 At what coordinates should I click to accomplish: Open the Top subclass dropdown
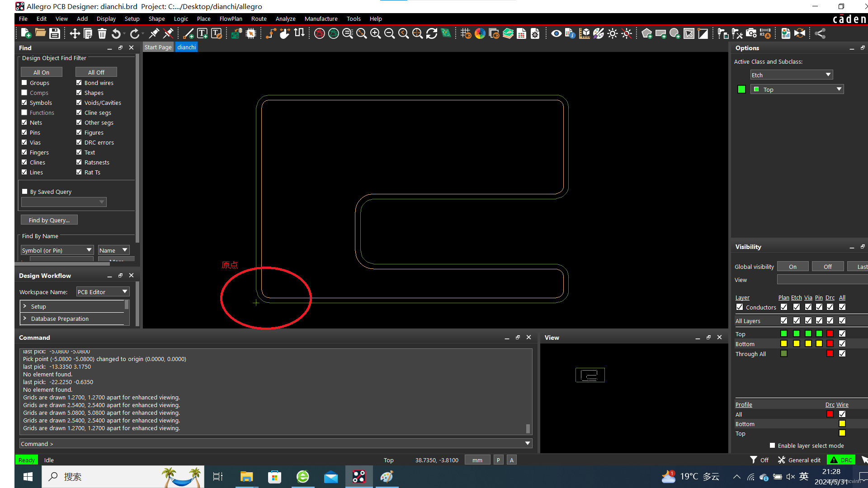(797, 89)
